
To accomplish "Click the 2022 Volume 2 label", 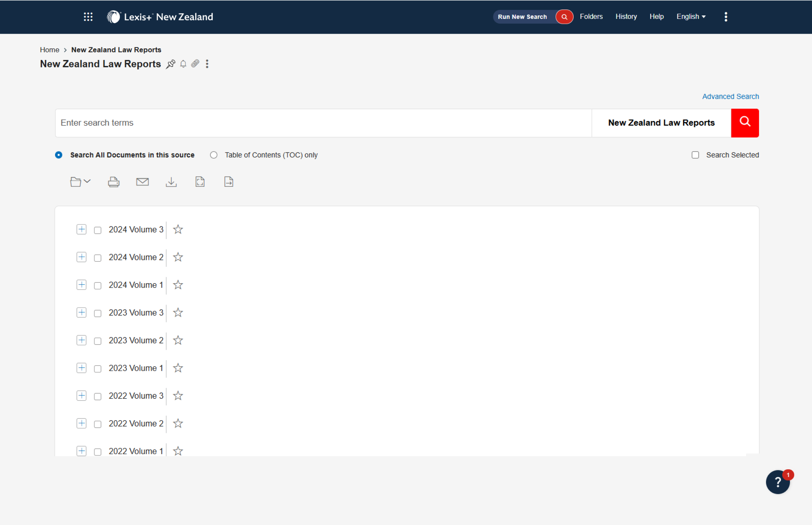I will tap(136, 423).
